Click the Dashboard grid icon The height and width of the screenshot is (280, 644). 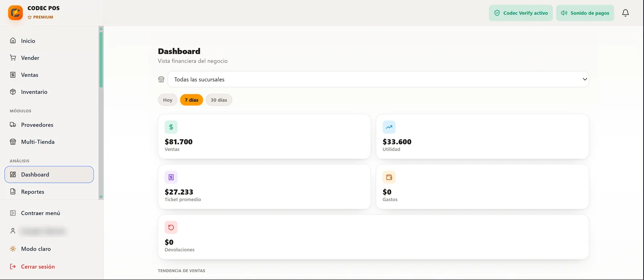pyautogui.click(x=13, y=174)
